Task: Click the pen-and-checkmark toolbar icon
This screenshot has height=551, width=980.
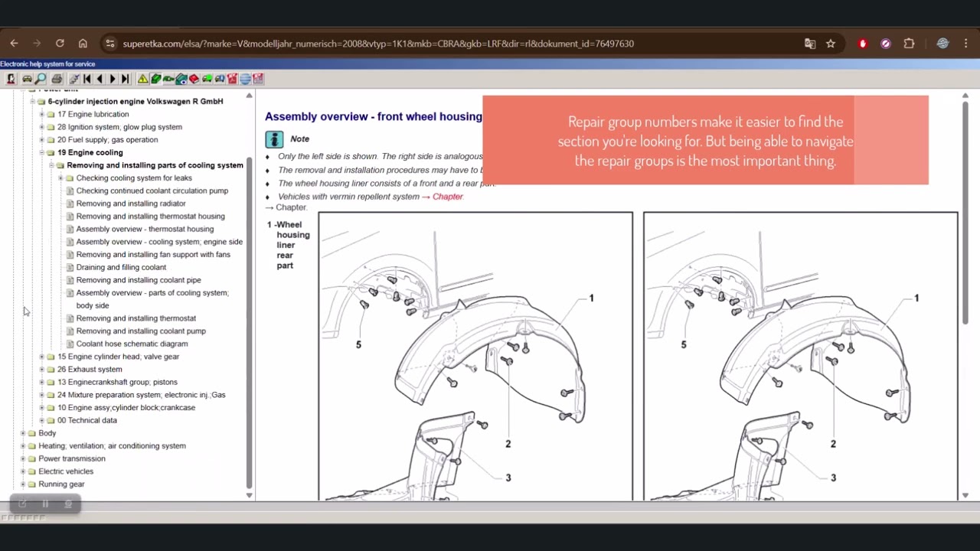Action: click(74, 79)
